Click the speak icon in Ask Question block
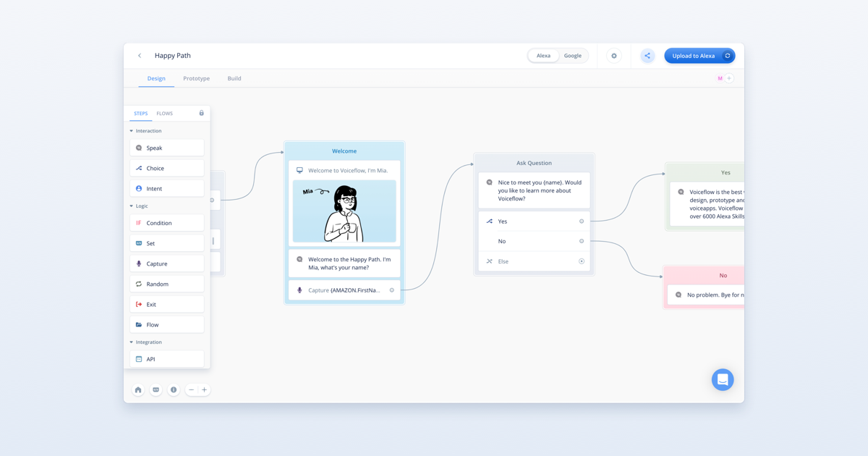This screenshot has height=456, width=868. coord(490,182)
